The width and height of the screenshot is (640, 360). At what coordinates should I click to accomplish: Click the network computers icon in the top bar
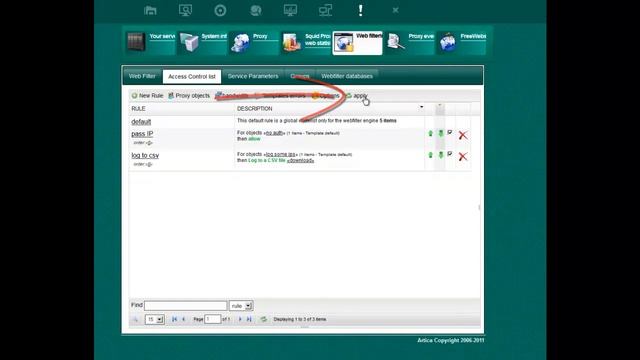[325, 10]
